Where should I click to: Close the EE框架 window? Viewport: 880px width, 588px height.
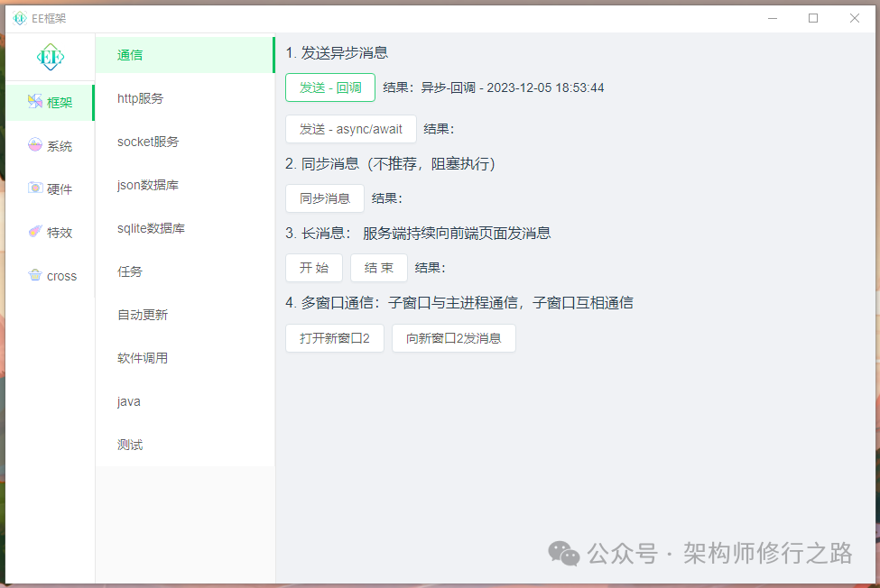pyautogui.click(x=854, y=19)
